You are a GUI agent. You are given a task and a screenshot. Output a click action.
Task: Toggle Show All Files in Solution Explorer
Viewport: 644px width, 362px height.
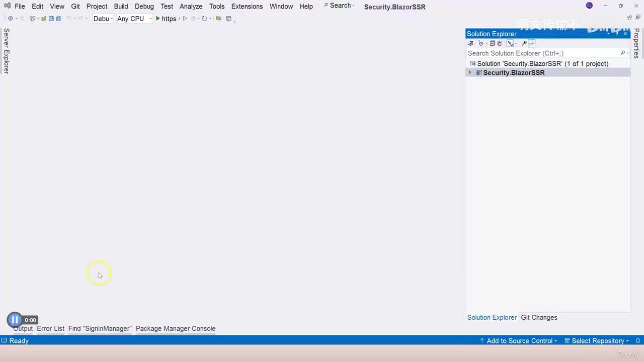(x=500, y=43)
